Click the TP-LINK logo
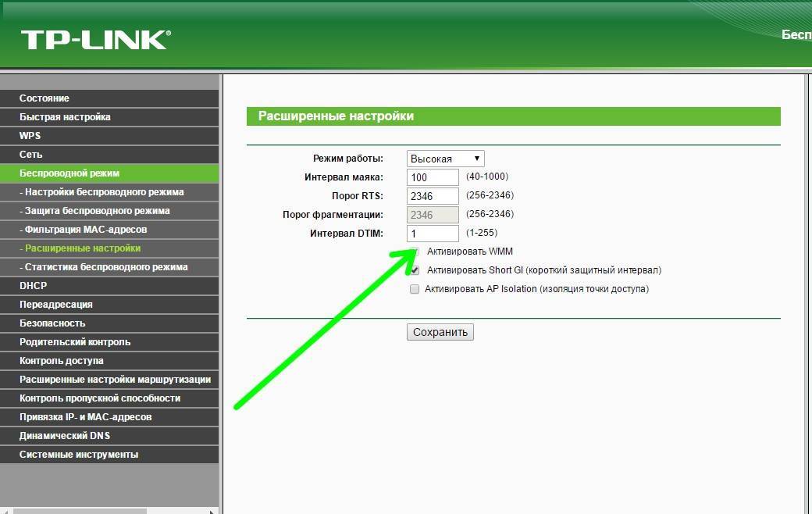This screenshot has width=812, height=514. (95, 40)
